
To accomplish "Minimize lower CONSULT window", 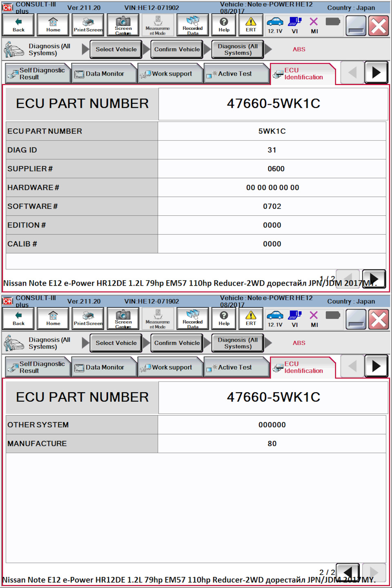I will pos(356,320).
